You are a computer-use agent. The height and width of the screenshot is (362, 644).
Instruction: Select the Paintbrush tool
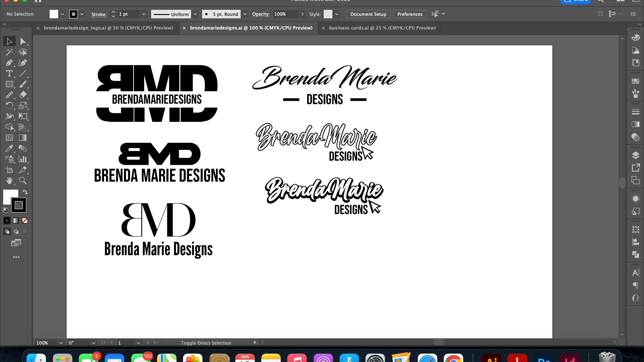click(23, 84)
